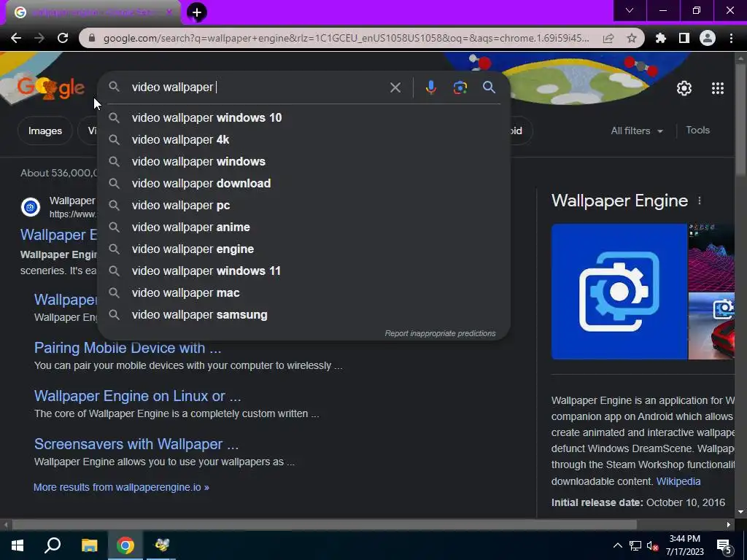The height and width of the screenshot is (560, 747).
Task: Open a new browser tab
Action: point(197,12)
